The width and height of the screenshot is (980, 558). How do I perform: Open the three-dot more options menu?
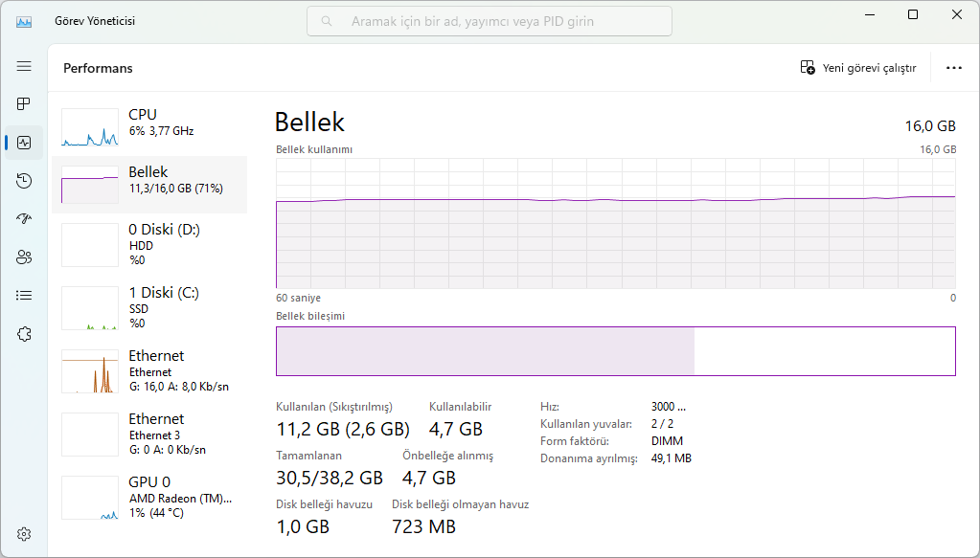tap(953, 68)
